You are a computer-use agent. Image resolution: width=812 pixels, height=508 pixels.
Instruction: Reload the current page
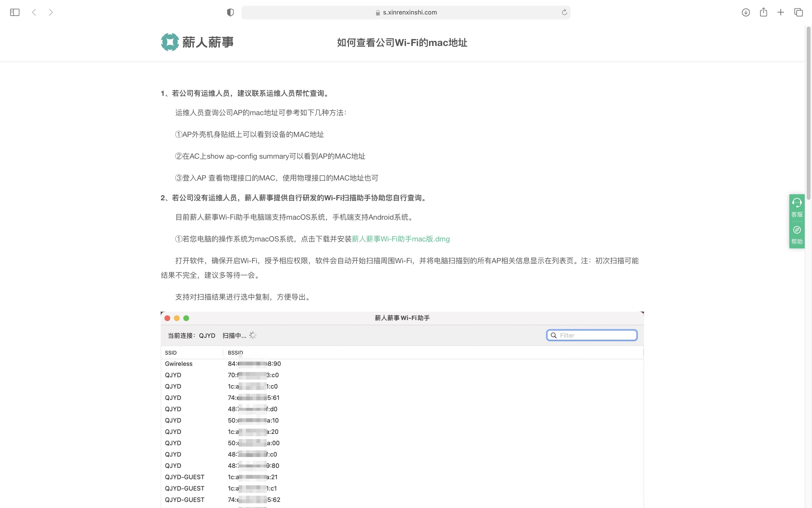564,12
